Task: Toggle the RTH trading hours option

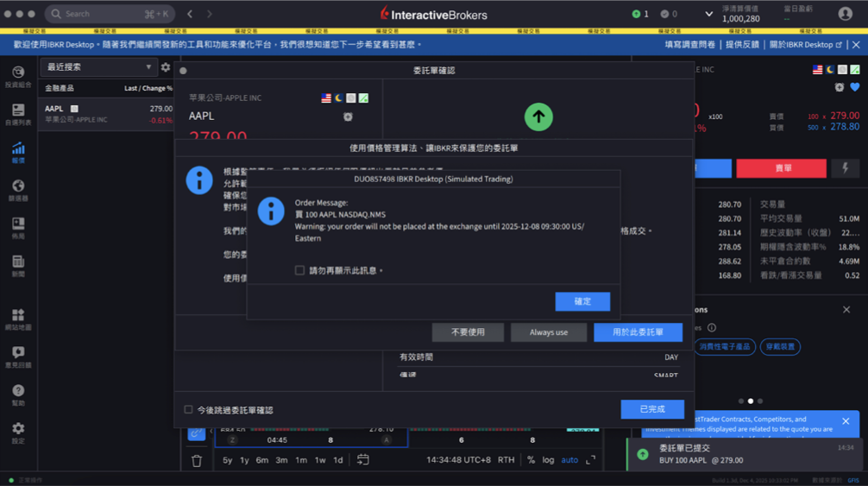Action: tap(506, 460)
